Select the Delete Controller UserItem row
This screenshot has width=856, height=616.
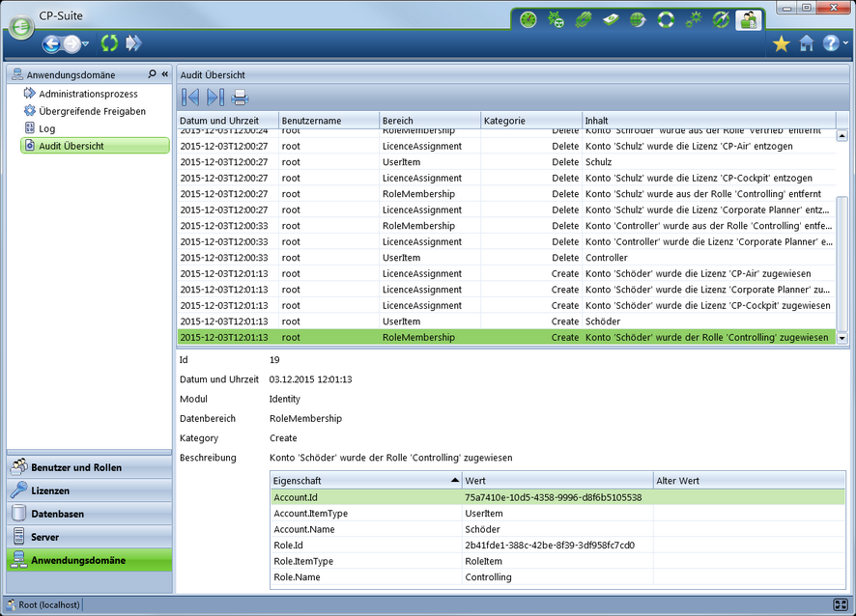point(506,258)
